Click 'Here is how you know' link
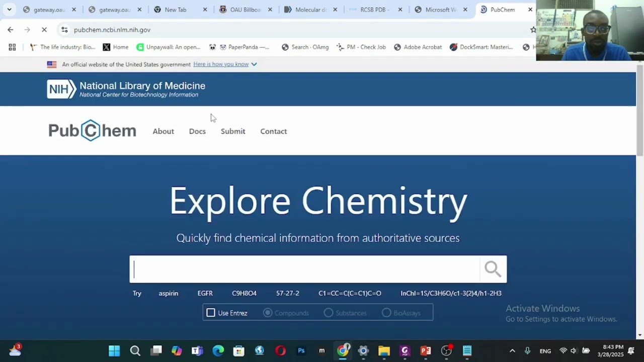 (221, 64)
